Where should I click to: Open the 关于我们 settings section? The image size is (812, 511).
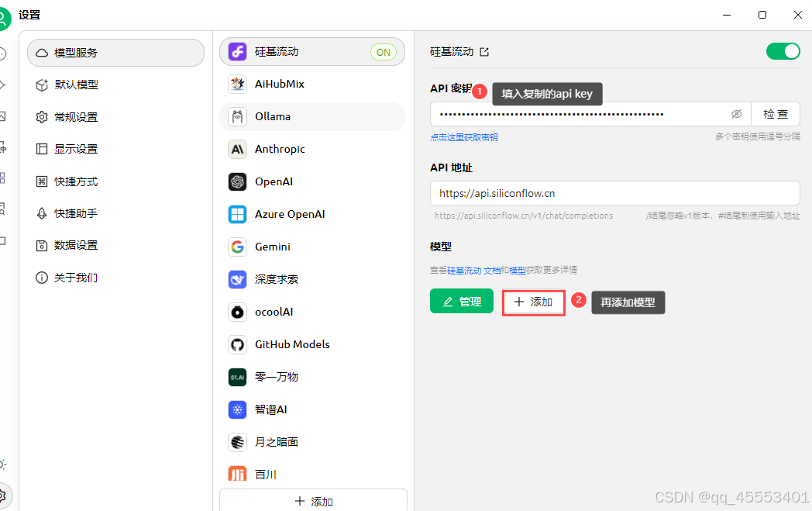[x=116, y=278]
